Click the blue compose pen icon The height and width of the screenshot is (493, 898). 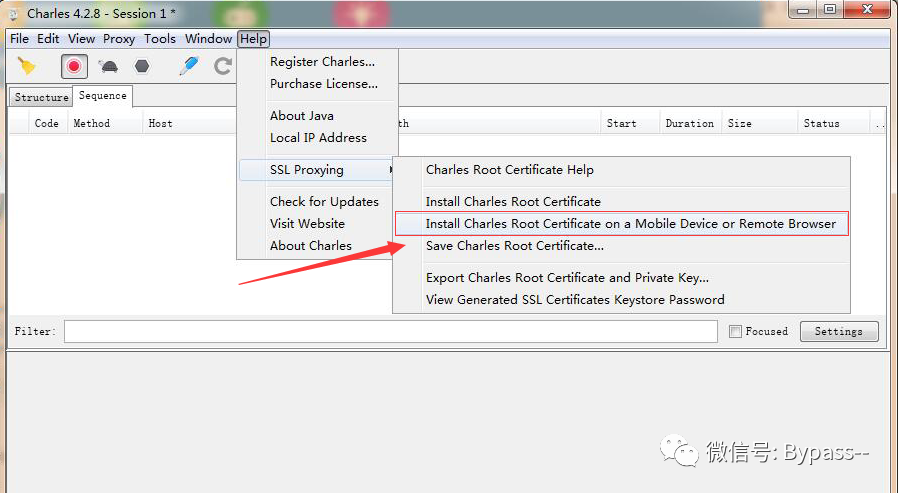pyautogui.click(x=189, y=66)
